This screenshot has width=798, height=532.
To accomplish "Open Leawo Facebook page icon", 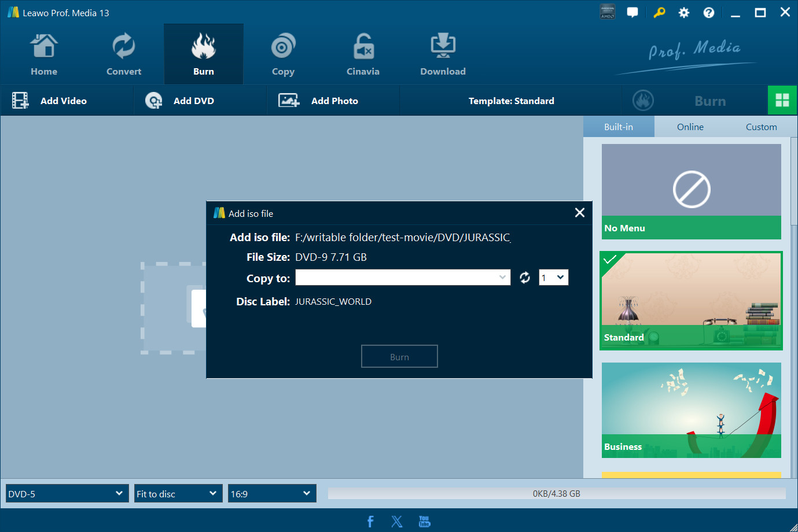I will pos(370,521).
